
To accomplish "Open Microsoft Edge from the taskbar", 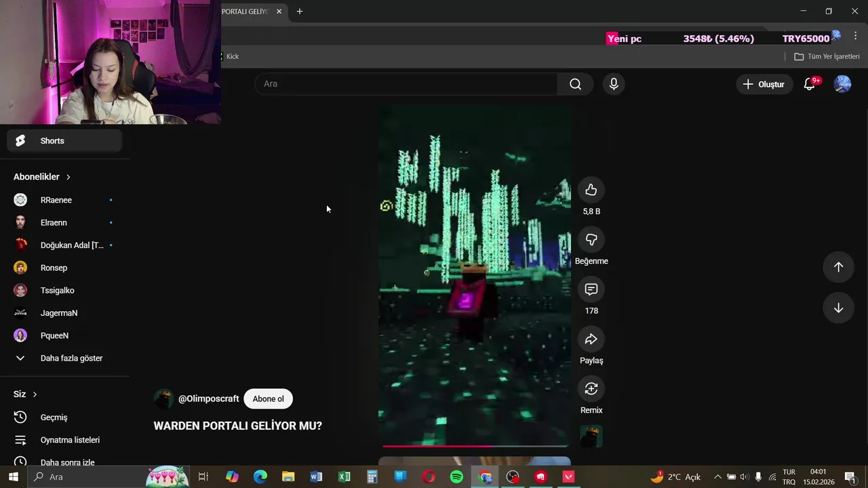I will point(260,477).
